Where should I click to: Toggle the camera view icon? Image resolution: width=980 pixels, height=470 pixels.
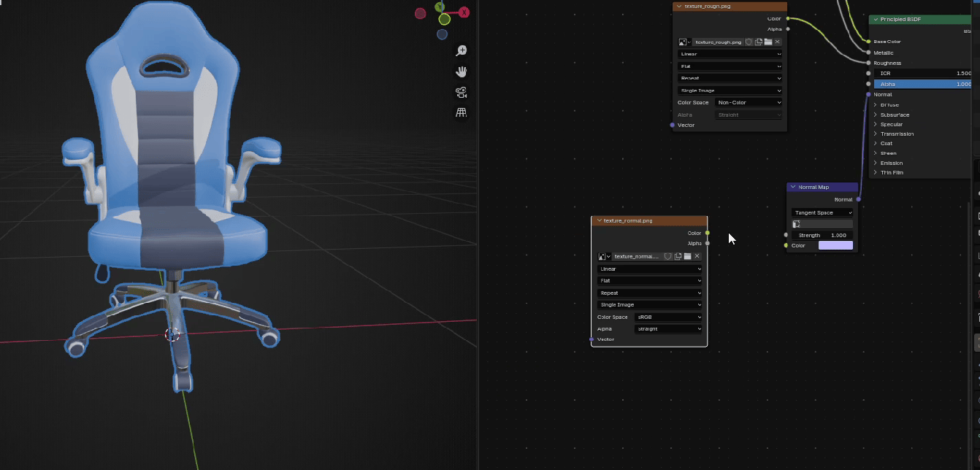point(462,93)
